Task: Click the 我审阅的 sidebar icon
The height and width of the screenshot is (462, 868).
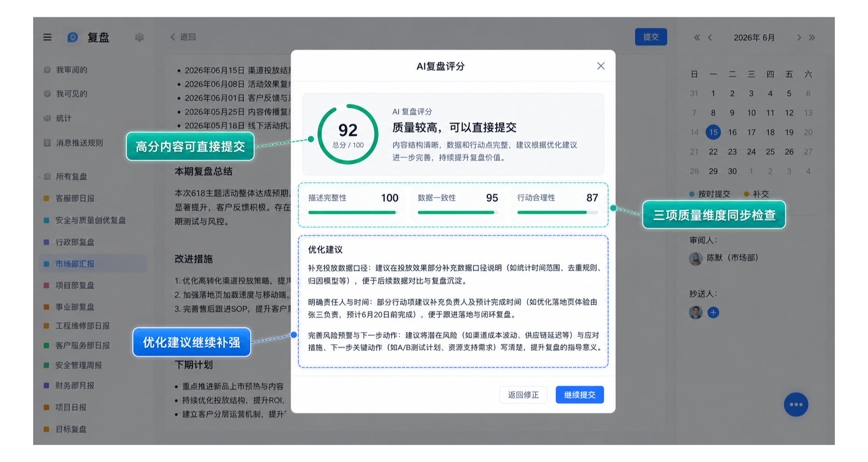Action: click(47, 70)
